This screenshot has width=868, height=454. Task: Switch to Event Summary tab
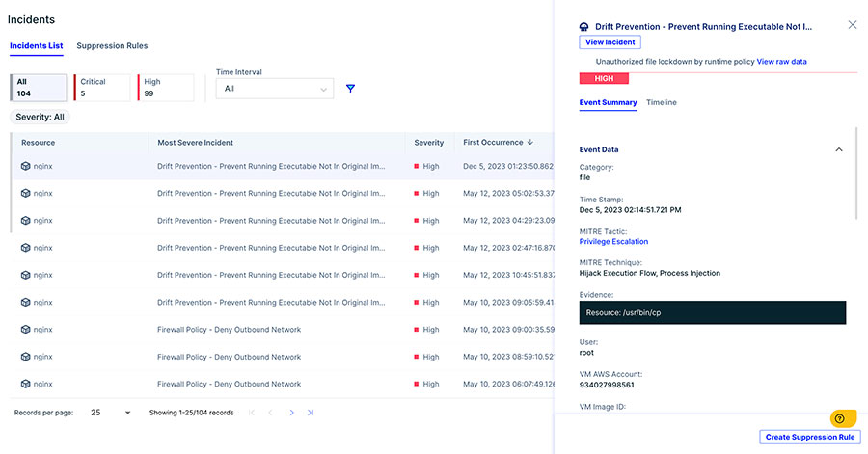point(608,102)
